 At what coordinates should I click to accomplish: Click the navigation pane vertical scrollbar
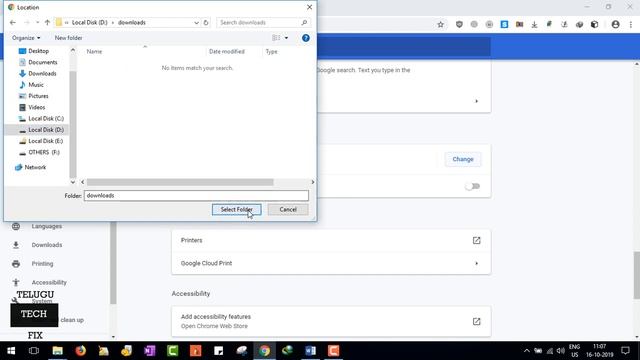(73, 124)
